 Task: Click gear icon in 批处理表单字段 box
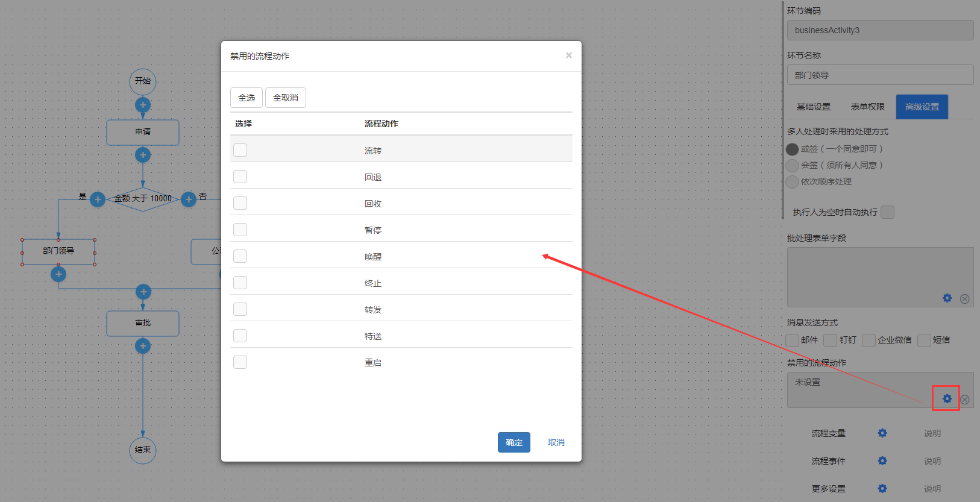[x=947, y=298]
